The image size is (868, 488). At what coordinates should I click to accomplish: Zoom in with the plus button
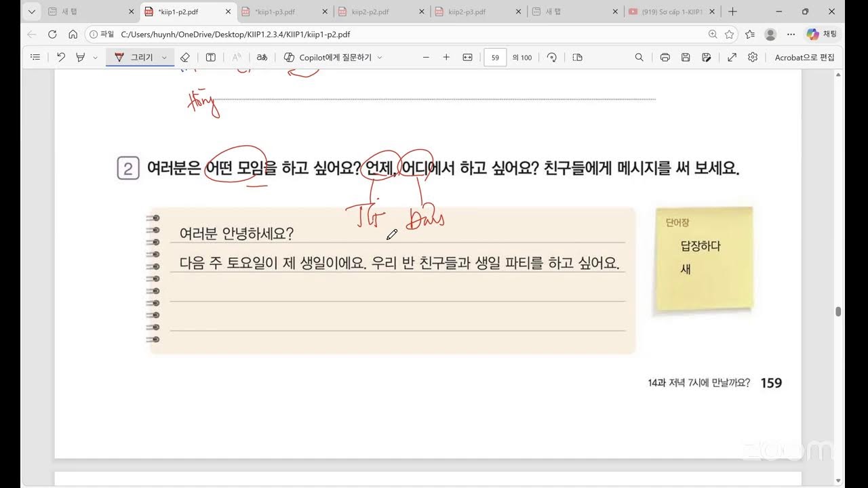coord(446,58)
